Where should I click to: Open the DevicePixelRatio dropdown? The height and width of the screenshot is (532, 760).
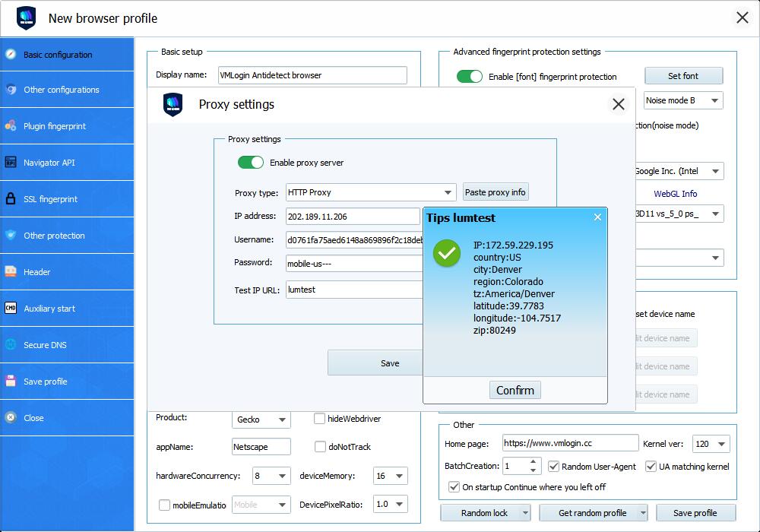(390, 505)
